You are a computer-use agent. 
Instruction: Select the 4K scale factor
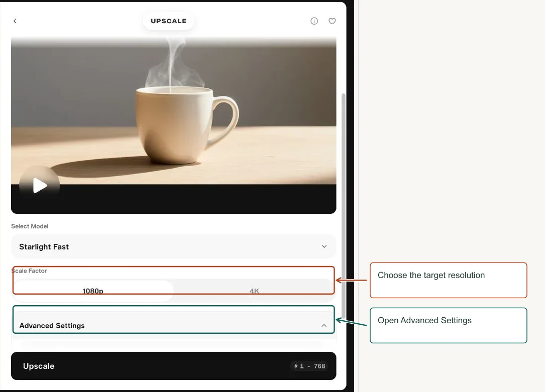(x=254, y=291)
